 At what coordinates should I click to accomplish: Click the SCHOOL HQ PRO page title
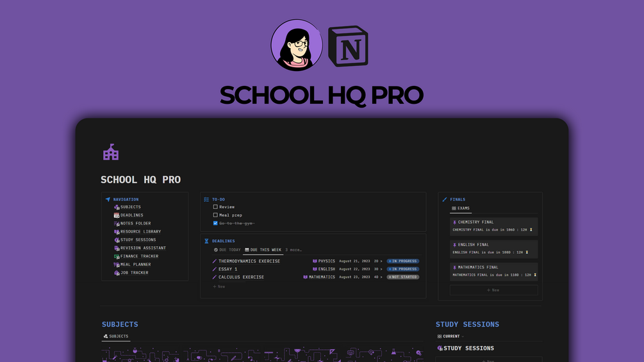coord(140,180)
